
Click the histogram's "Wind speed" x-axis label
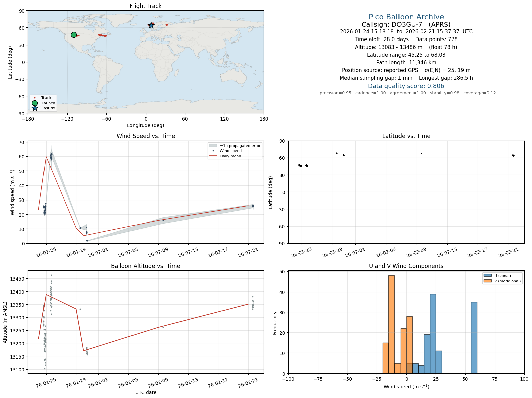click(x=406, y=387)
